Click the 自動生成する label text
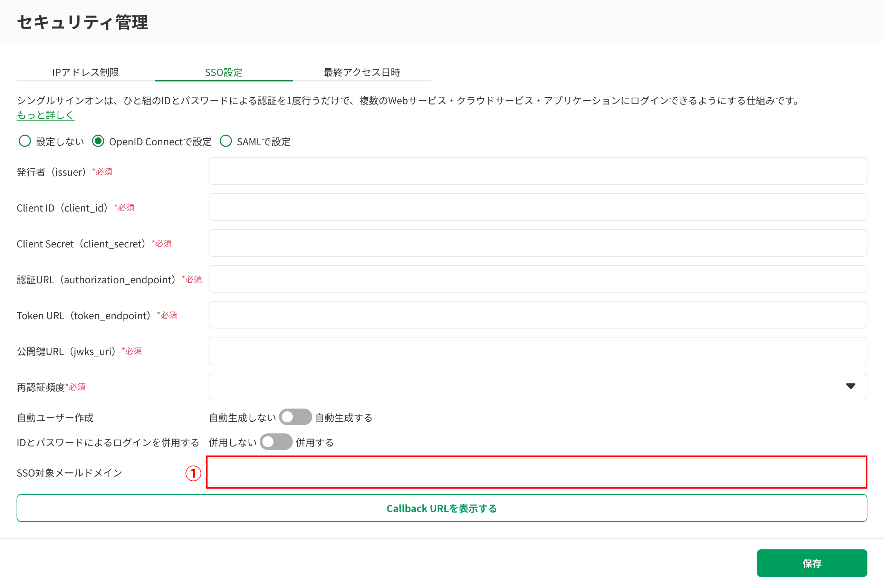Viewport: 884px width, 588px height. point(344,418)
